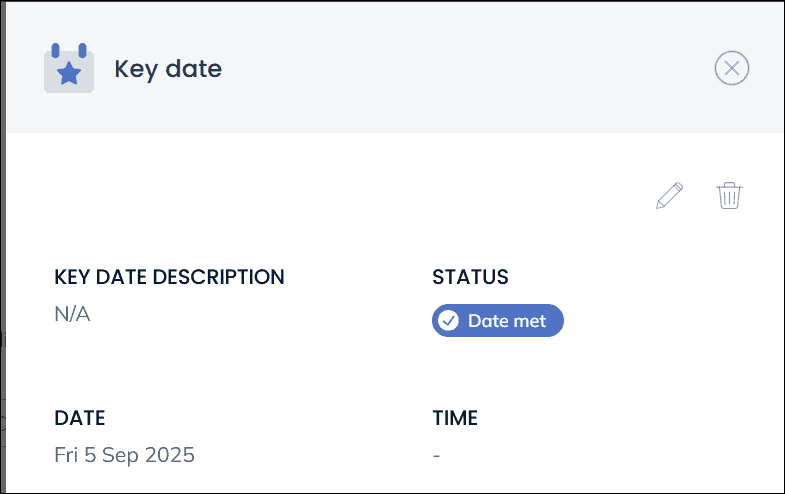
Task: Click the N/A description value
Action: click(72, 315)
